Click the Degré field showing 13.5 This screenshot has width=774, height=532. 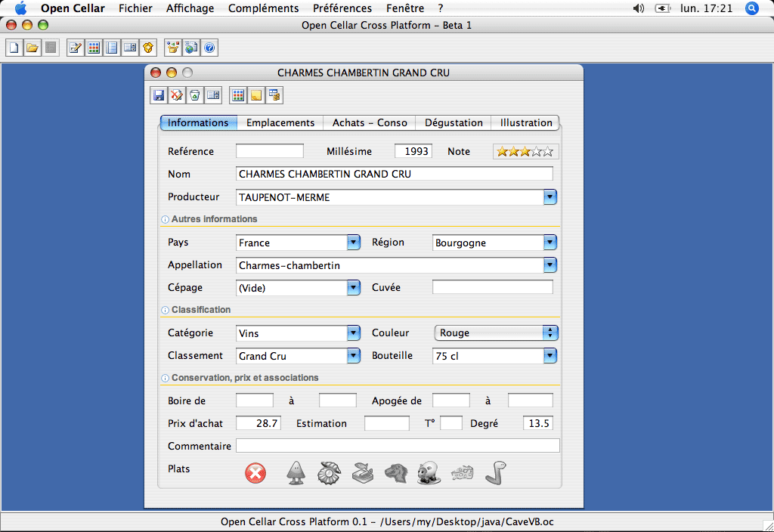pos(538,423)
